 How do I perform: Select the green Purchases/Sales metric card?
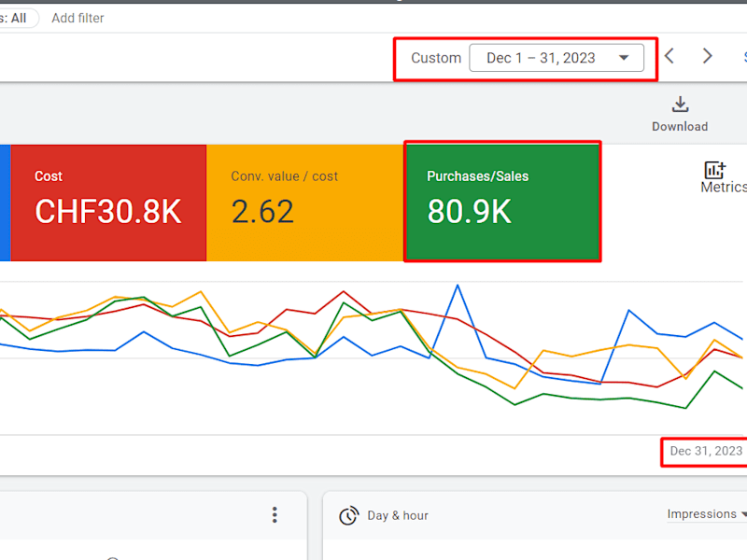pyautogui.click(x=502, y=203)
